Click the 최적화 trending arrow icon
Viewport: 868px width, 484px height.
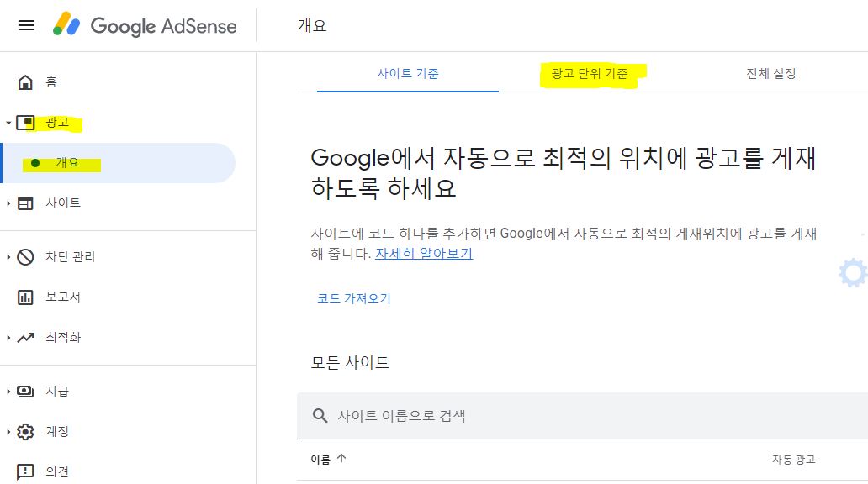[x=25, y=338]
